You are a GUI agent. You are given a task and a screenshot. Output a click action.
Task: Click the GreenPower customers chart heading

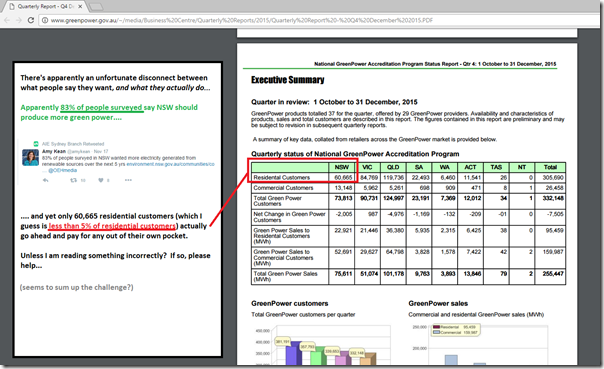point(290,304)
